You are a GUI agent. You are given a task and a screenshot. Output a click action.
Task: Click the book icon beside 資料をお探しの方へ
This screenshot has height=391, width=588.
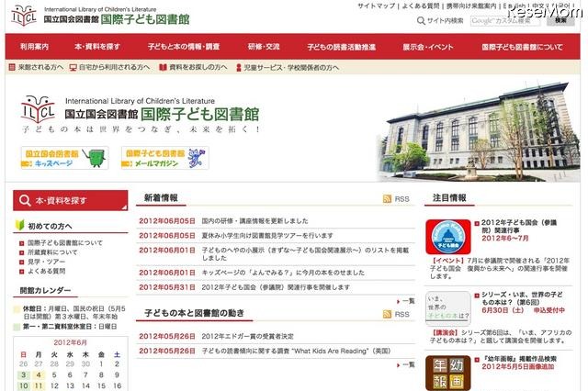coord(163,67)
